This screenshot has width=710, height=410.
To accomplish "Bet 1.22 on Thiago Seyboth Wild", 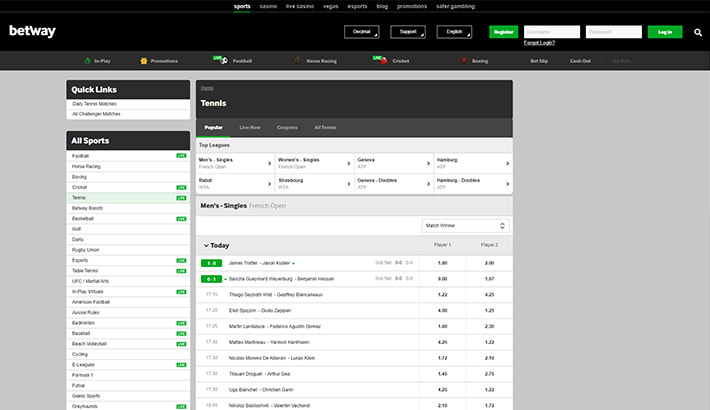I will coord(442,295).
